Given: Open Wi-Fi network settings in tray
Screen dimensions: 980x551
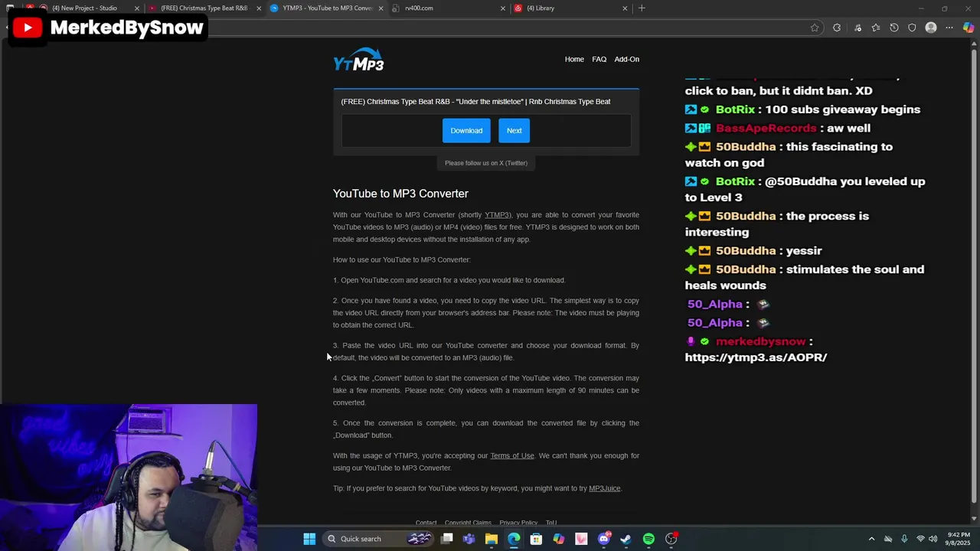Looking at the screenshot, I should 920,539.
